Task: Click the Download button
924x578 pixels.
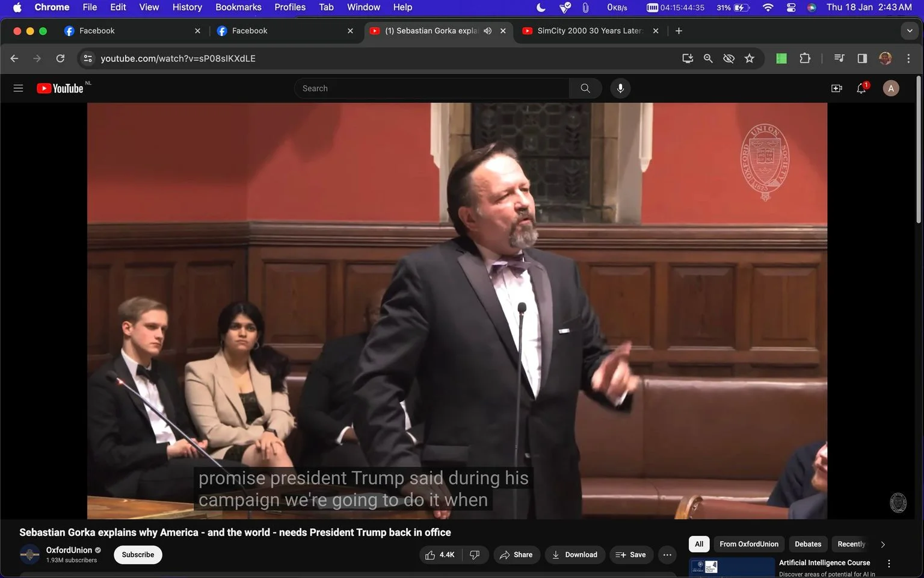Action: [x=575, y=555]
